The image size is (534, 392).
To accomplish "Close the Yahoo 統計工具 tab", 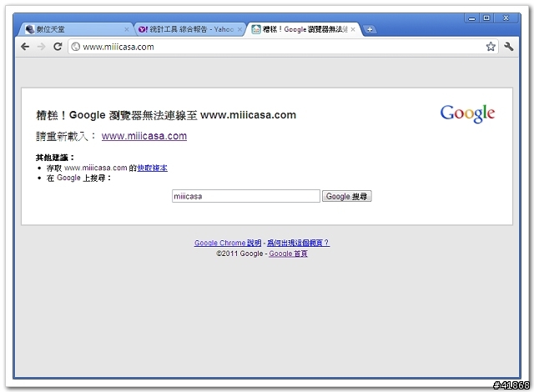I will (239, 29).
